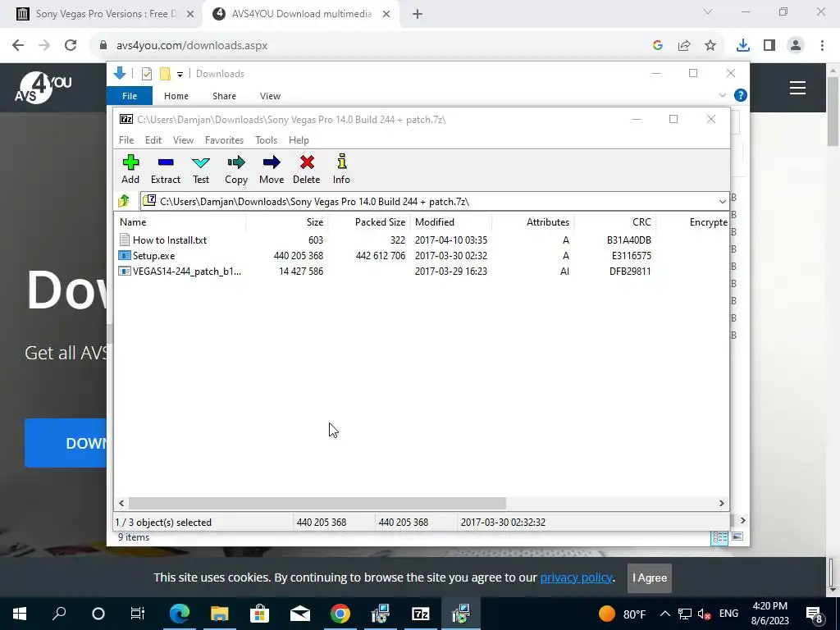Open the 7-Zip Edit menu
This screenshot has width=840, height=630.
(153, 139)
